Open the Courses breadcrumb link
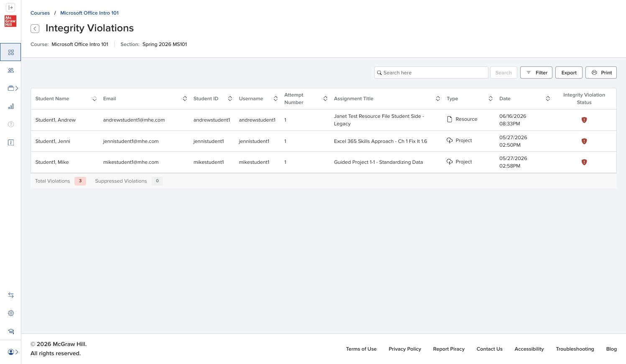This screenshot has width=626, height=364. pos(40,13)
